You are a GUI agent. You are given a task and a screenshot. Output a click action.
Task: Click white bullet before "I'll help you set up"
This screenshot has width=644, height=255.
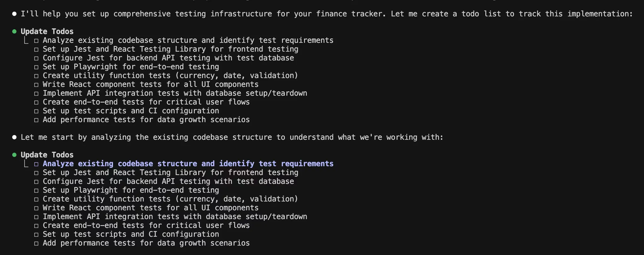[14, 14]
